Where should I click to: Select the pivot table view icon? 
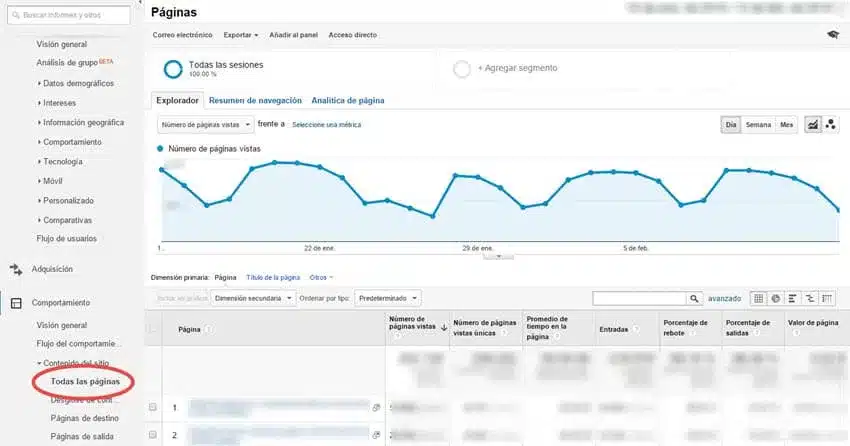tap(827, 299)
